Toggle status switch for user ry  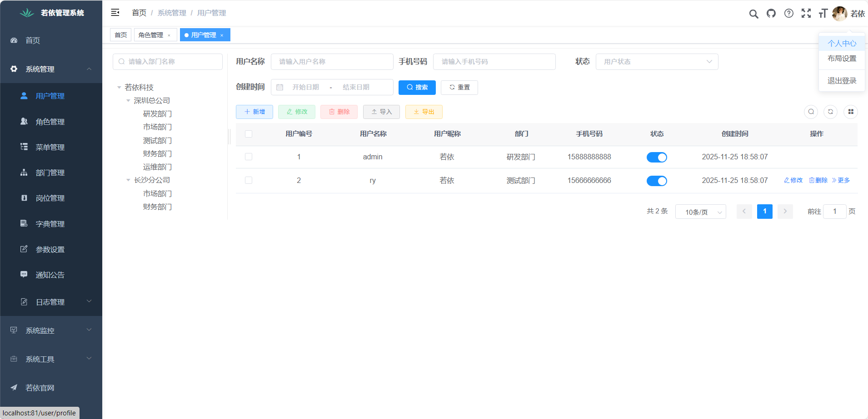[x=657, y=181]
